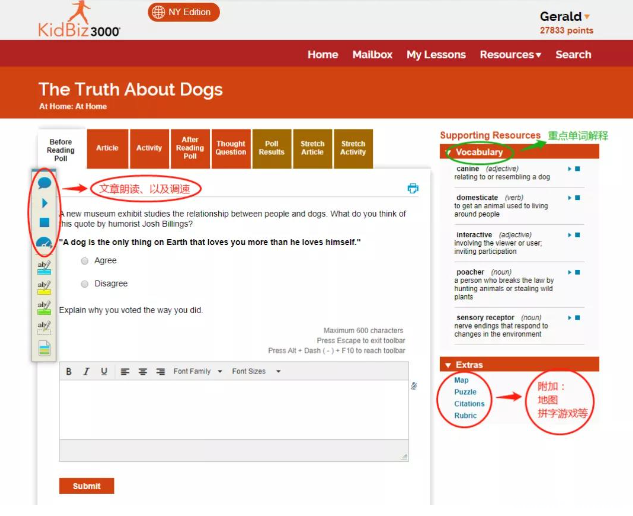Viewport: 633px width, 516px height.
Task: Start reading with the sidebar play arrow
Action: click(44, 203)
